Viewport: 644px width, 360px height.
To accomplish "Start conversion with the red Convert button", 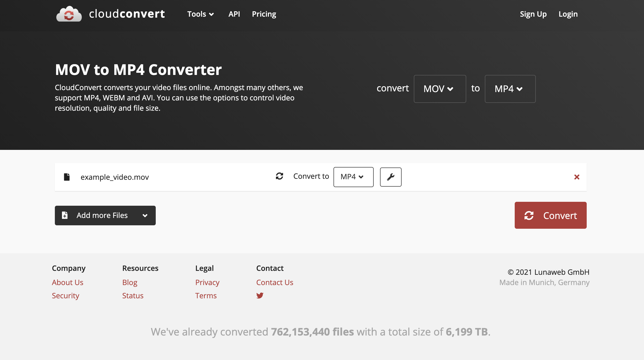I will point(550,215).
